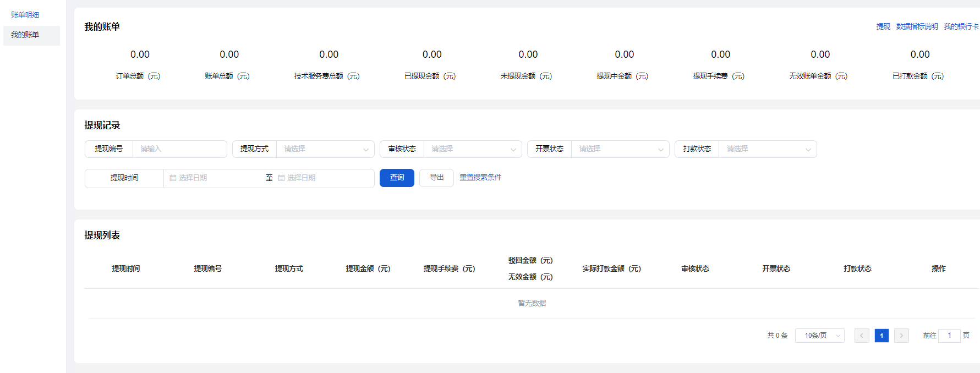Screen dimensions: 980x373
Task: Expand the 打款状态 dropdown
Action: [x=767, y=149]
